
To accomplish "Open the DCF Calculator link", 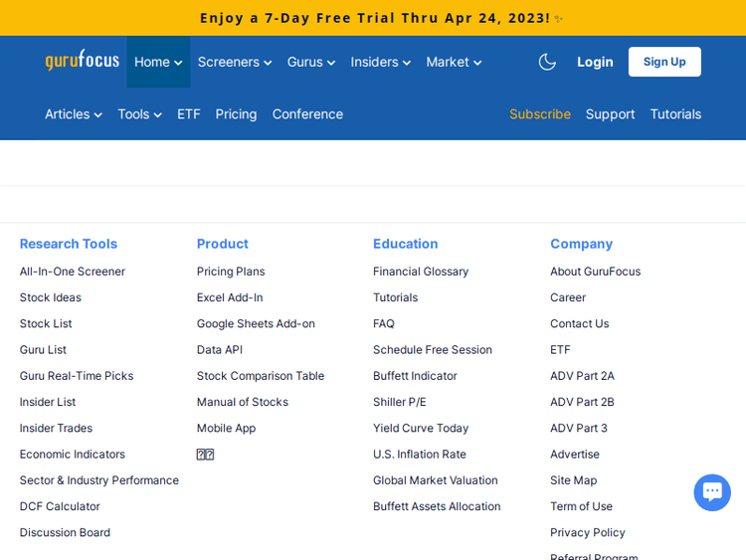I will [60, 506].
